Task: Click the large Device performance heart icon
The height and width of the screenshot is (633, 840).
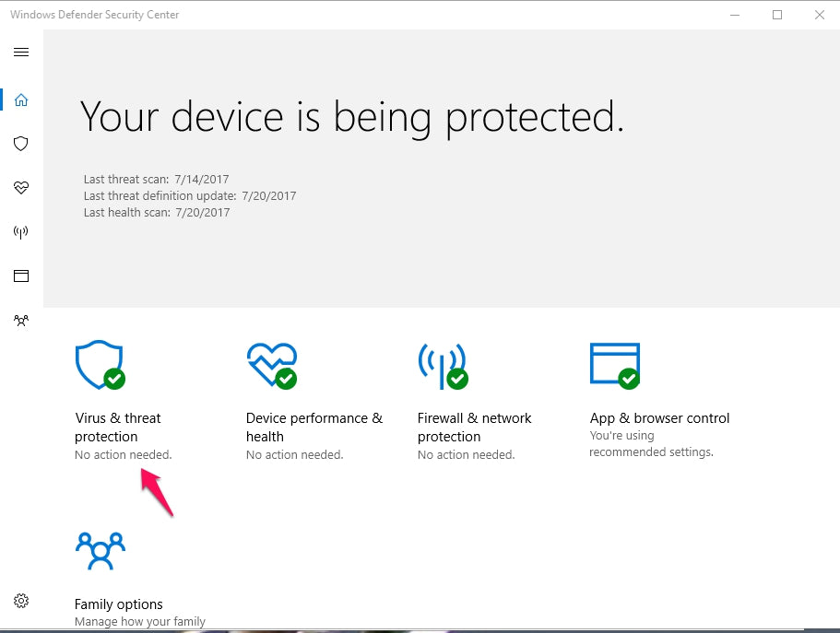Action: (x=271, y=365)
